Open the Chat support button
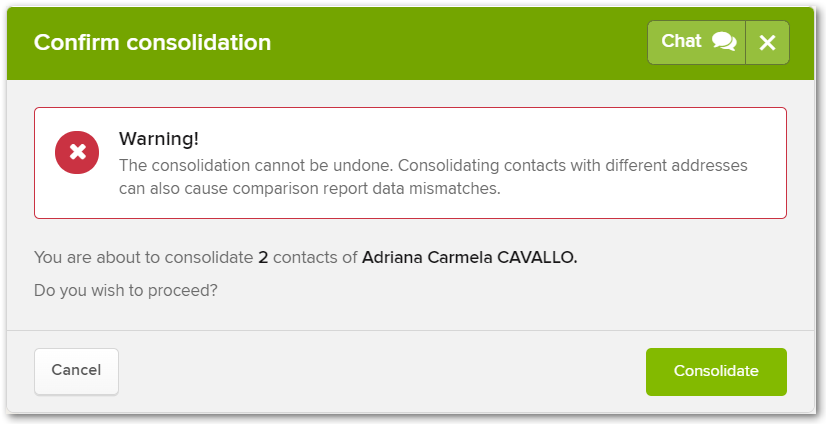 click(696, 42)
